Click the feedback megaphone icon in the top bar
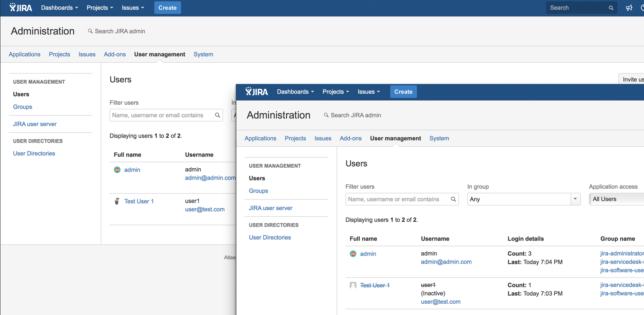 629,8
